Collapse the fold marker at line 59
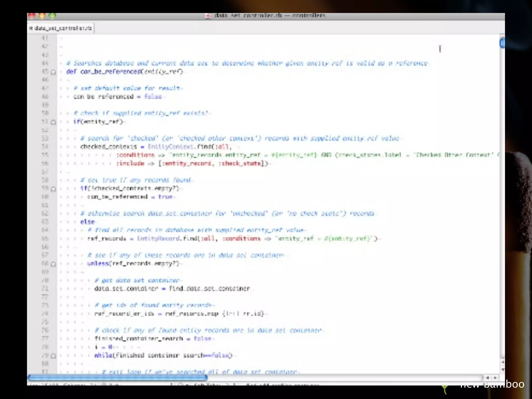532x399 pixels. pos(53,189)
